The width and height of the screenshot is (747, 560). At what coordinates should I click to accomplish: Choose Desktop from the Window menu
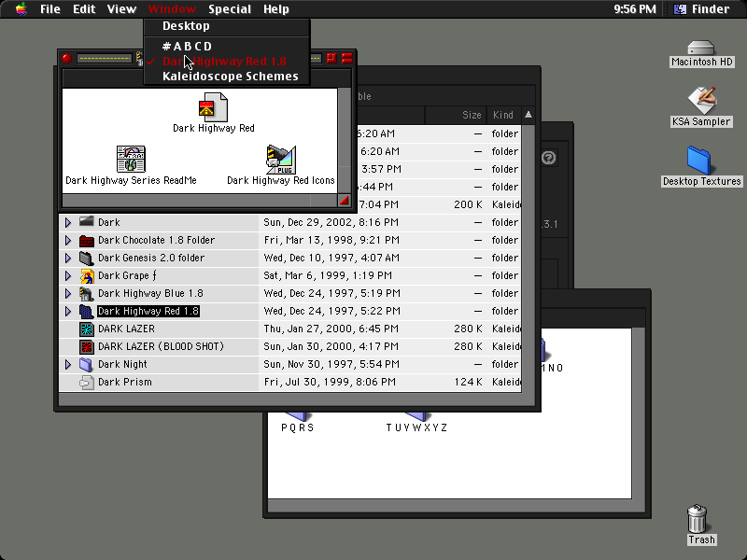click(227, 26)
